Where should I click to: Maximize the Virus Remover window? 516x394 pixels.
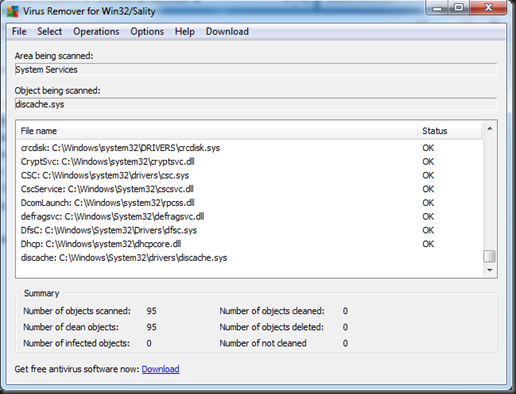[459, 8]
